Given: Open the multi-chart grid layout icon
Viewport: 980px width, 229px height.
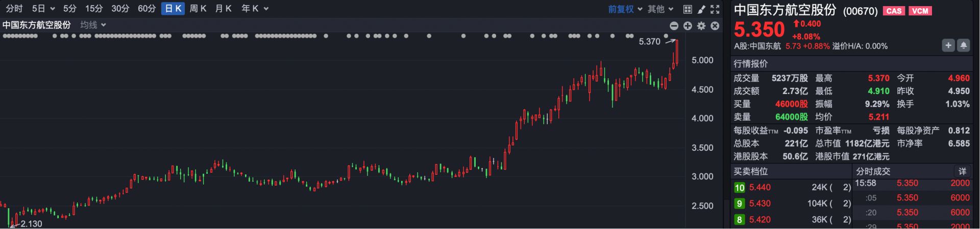Looking at the screenshot, I should pos(688,9).
